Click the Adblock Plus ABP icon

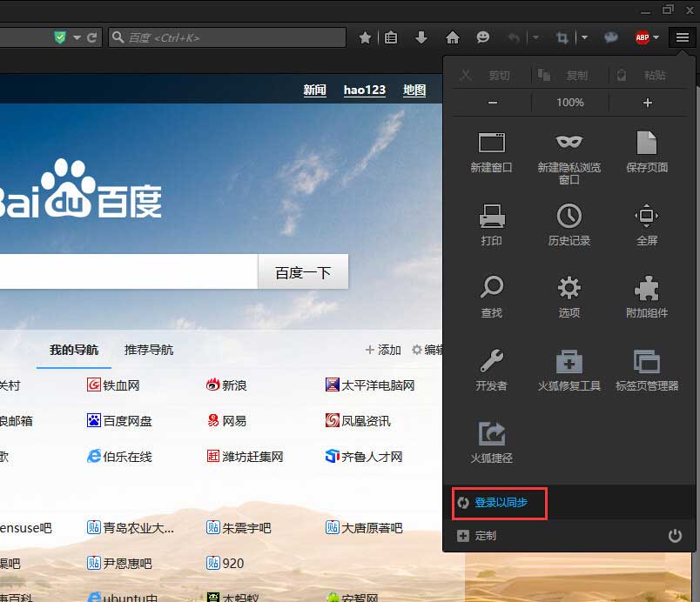(x=642, y=37)
